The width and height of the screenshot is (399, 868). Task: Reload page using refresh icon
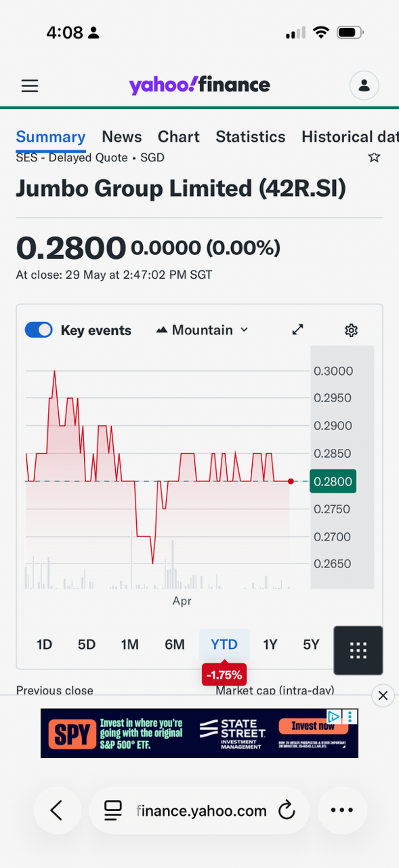[287, 810]
